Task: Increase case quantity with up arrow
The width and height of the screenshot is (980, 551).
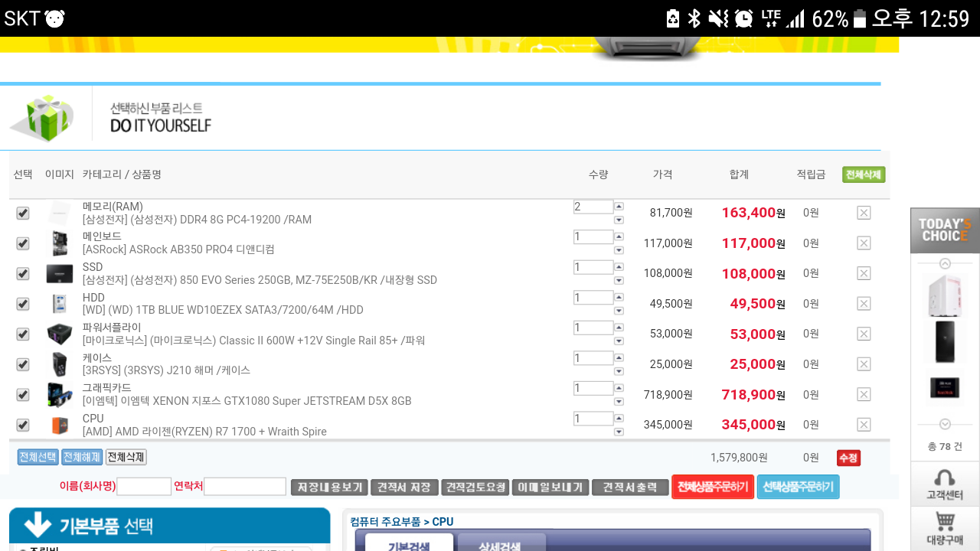Action: point(619,357)
